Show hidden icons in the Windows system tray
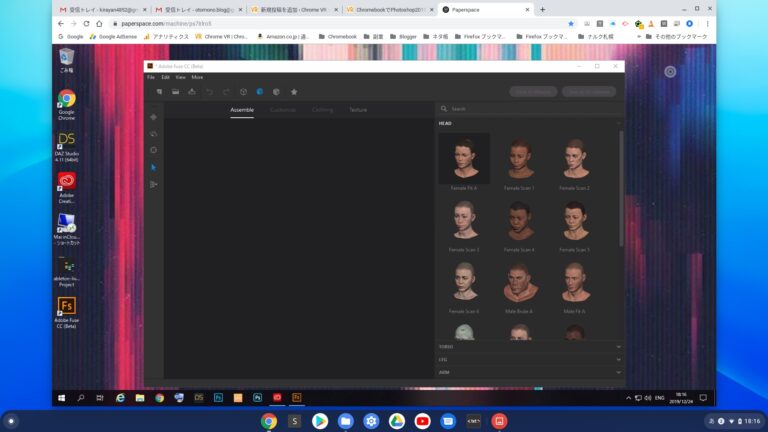 628,398
